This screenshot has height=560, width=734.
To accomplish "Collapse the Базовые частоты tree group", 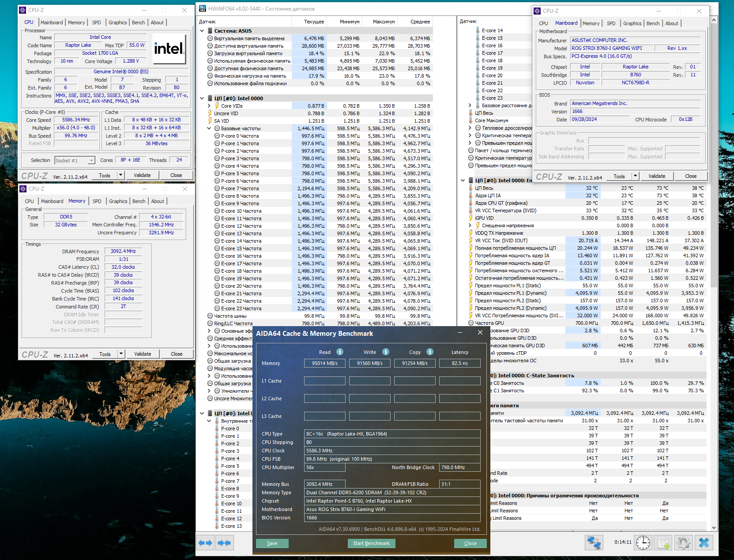I will tap(209, 128).
